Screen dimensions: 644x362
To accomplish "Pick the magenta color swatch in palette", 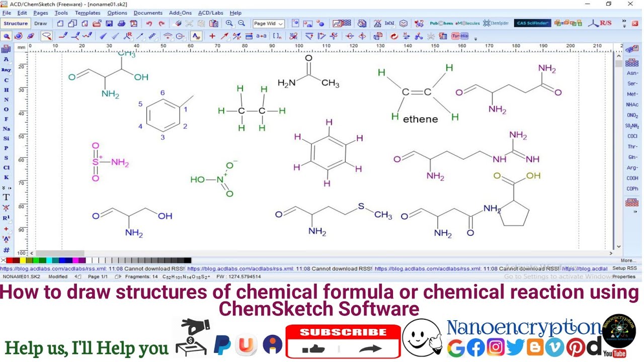I will click(x=75, y=260).
